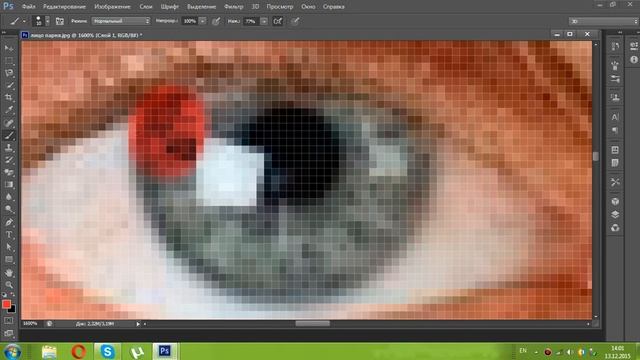Open the 3D panel cube icon
This screenshot has width=640, height=360.
click(615, 202)
